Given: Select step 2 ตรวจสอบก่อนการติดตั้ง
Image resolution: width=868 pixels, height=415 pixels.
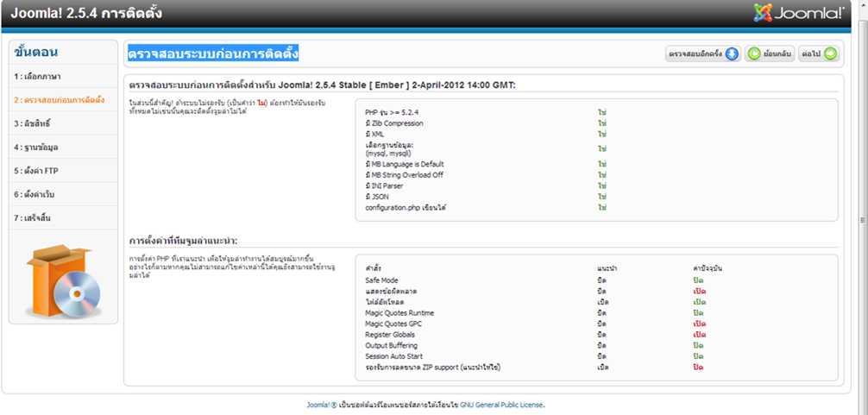Looking at the screenshot, I should pyautogui.click(x=60, y=100).
